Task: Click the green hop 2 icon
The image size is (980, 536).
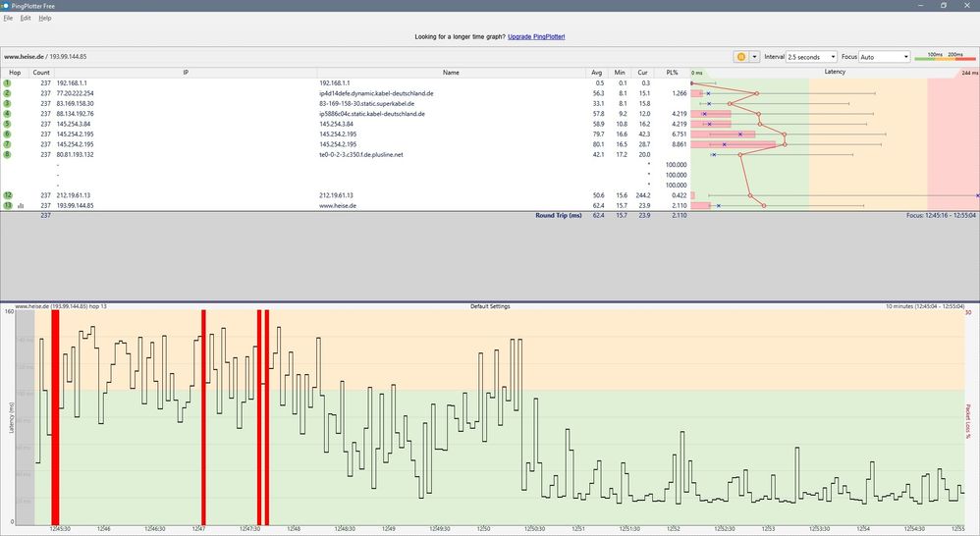Action: 7,93
